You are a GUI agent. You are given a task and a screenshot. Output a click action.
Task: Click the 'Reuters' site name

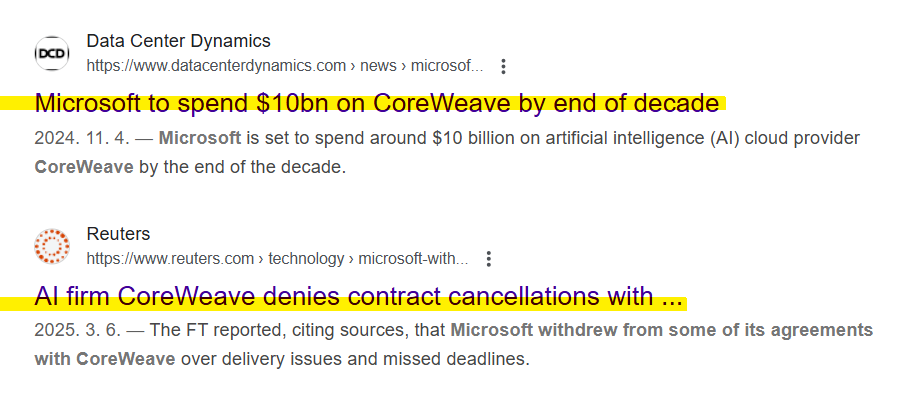tap(118, 234)
